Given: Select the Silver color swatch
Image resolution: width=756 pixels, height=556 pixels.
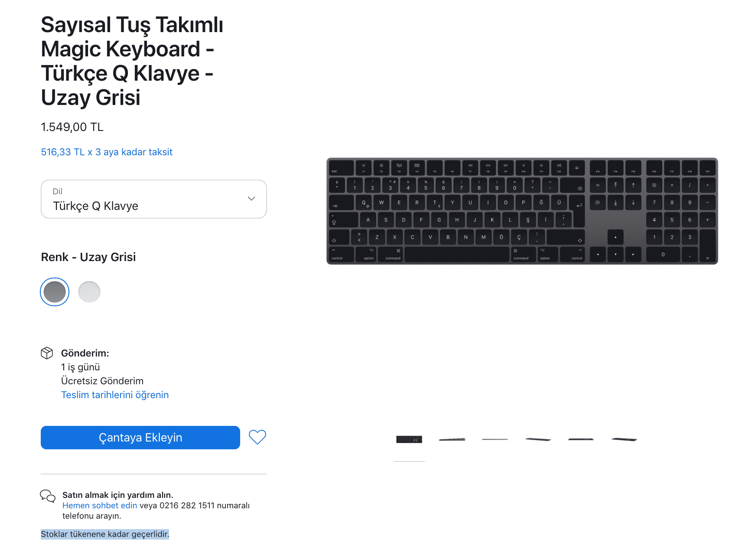Looking at the screenshot, I should pos(89,292).
